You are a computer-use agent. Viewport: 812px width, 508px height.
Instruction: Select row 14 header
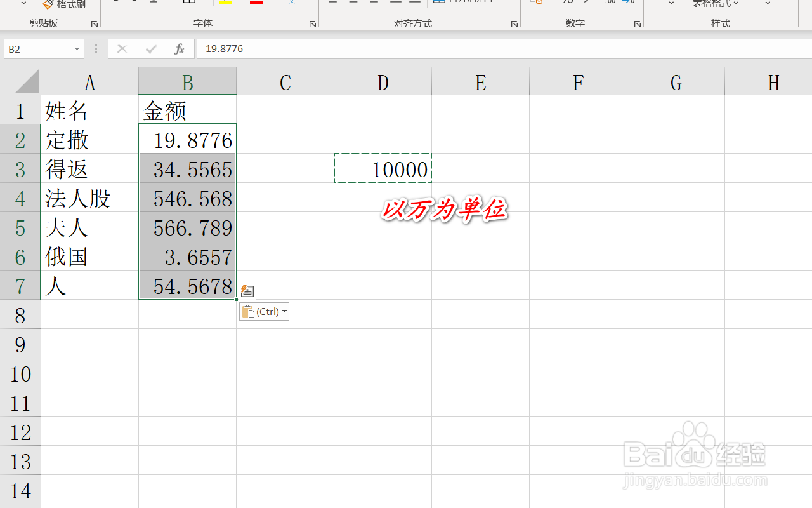20,490
